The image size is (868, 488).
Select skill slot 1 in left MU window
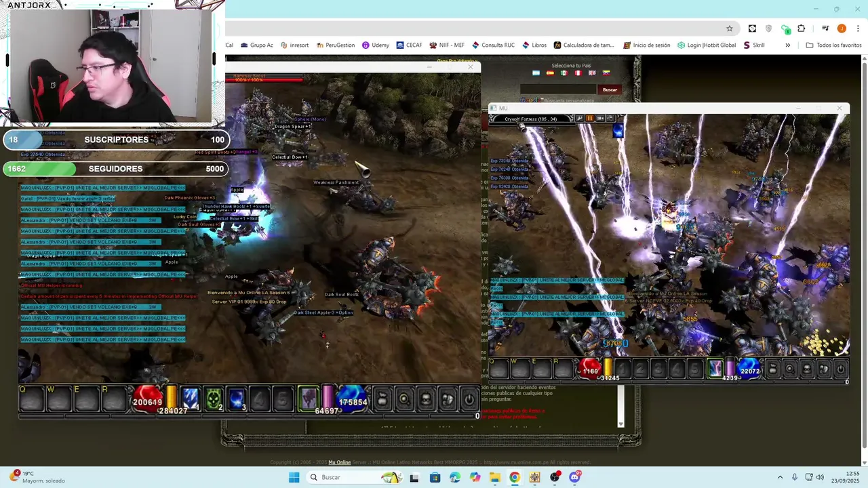click(x=191, y=399)
